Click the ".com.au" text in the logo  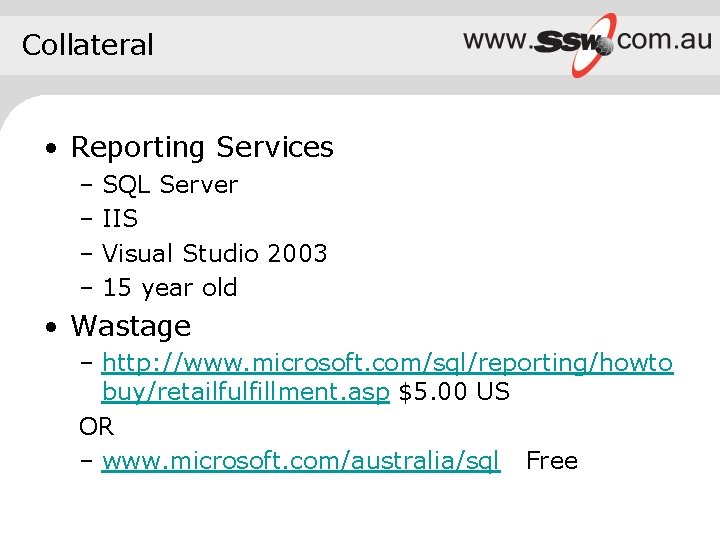[x=664, y=40]
